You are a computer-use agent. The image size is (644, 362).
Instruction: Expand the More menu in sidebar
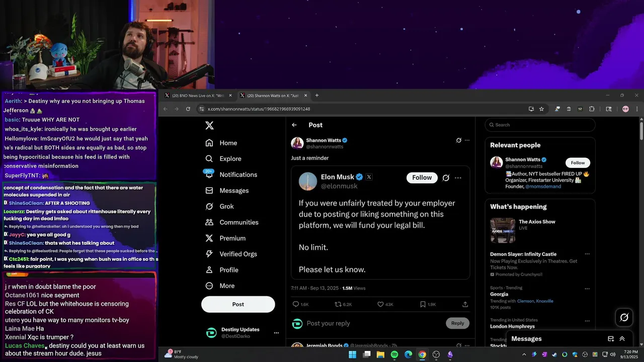click(220, 286)
